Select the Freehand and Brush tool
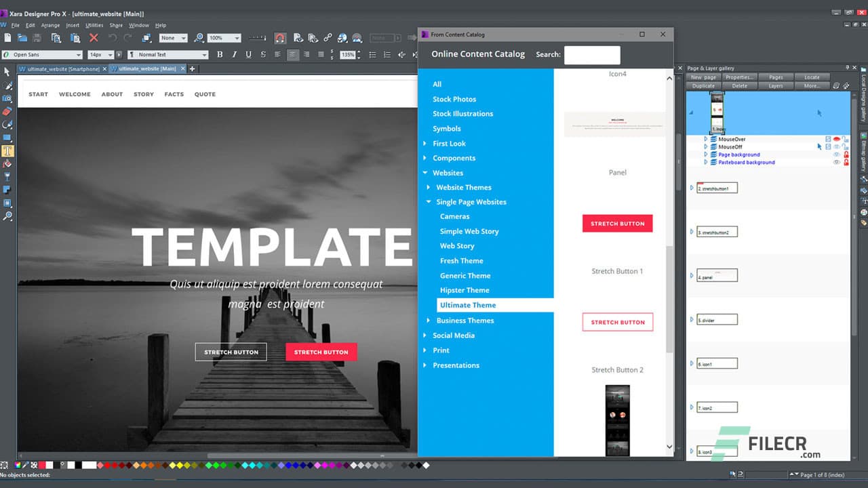The width and height of the screenshot is (868, 488). (x=8, y=85)
